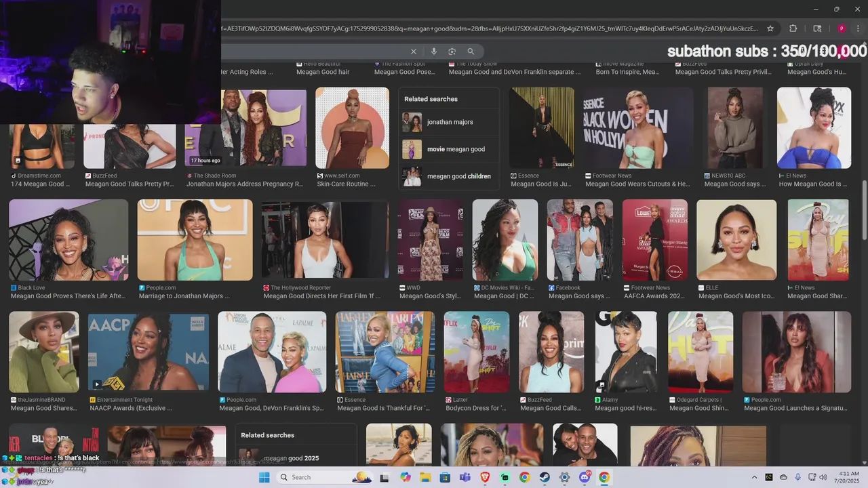Open People.com 'Launches a Signatu...' image
Viewport: 868px width, 488px height.
pyautogui.click(x=797, y=352)
